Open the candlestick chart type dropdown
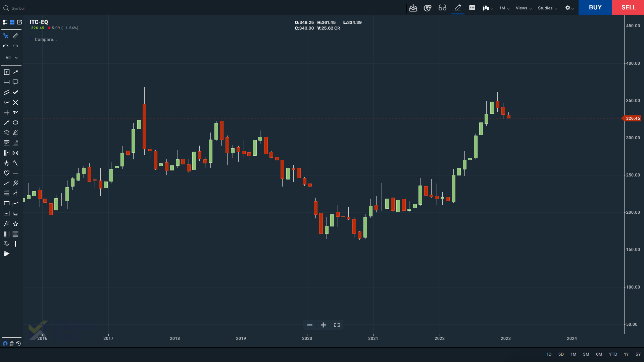The height and width of the screenshot is (362, 644). (x=488, y=8)
